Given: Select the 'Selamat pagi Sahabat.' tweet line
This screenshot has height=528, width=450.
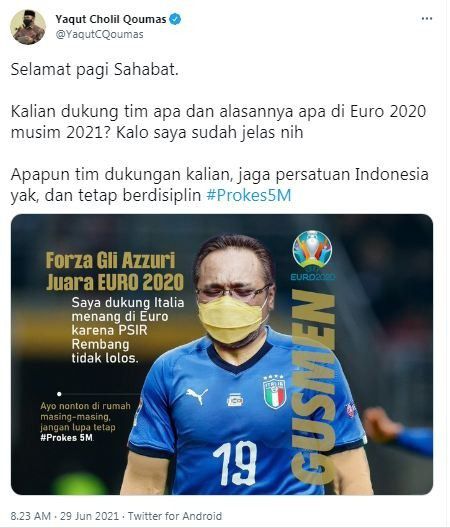Looking at the screenshot, I should 95,70.
